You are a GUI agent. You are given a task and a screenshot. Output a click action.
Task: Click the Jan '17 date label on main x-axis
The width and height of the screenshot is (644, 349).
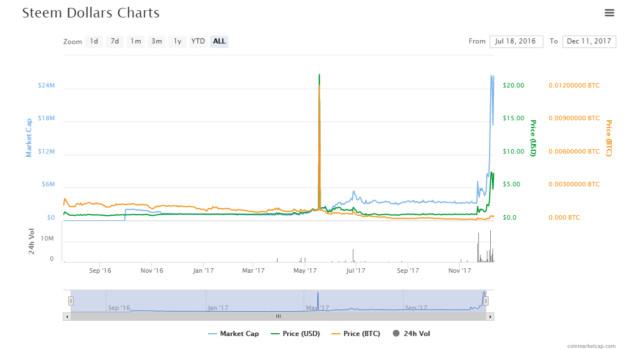coord(204,271)
